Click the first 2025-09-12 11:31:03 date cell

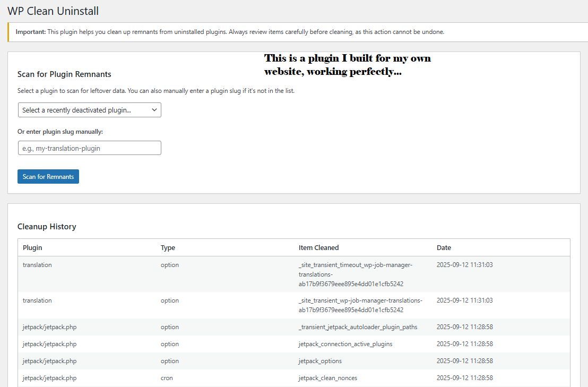(x=464, y=265)
